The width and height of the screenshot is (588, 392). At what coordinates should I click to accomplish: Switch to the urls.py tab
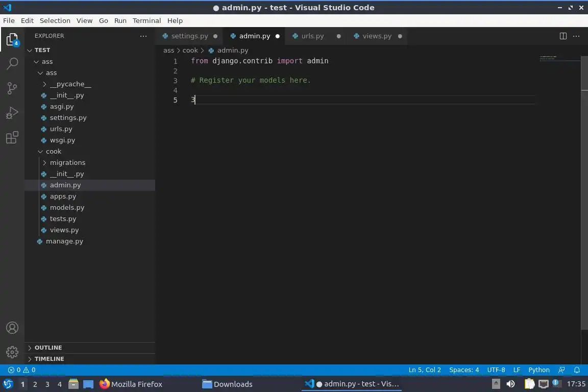[316, 36]
